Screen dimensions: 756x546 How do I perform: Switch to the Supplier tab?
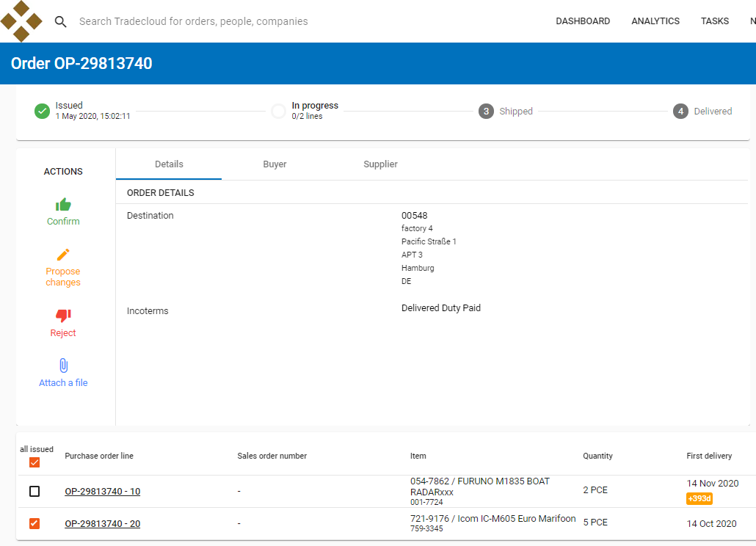coord(380,164)
